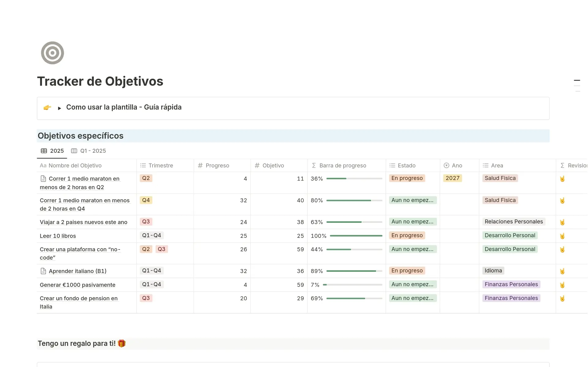Click page icon beside Correr 1 medio maraton Q2
Viewport: 588px width, 367px height.
pos(43,179)
